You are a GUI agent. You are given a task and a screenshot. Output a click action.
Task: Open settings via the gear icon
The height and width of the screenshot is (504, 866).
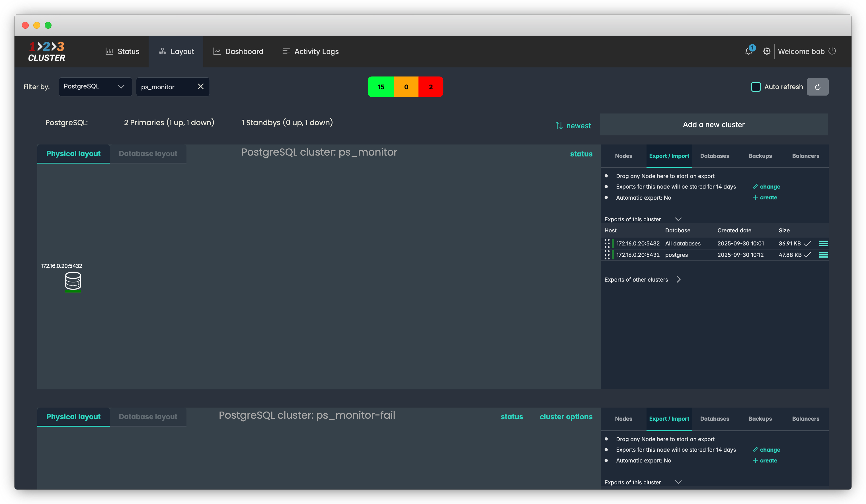(767, 51)
